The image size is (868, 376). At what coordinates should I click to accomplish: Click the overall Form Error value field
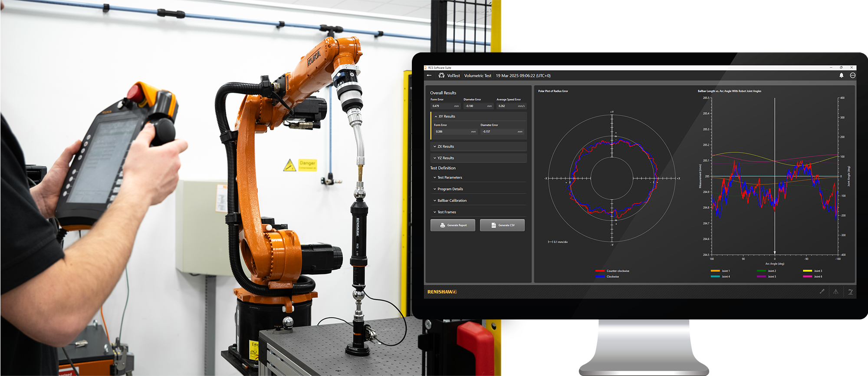click(x=445, y=106)
